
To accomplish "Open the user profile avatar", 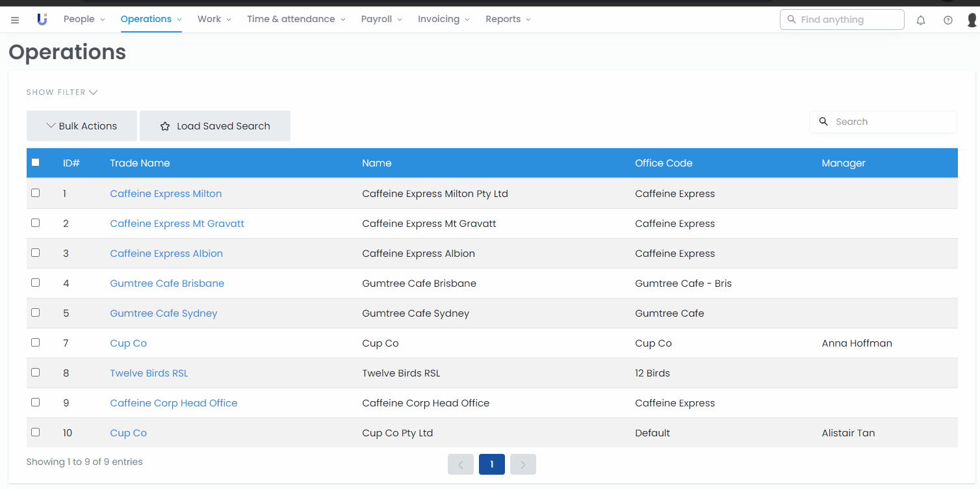I will point(972,20).
